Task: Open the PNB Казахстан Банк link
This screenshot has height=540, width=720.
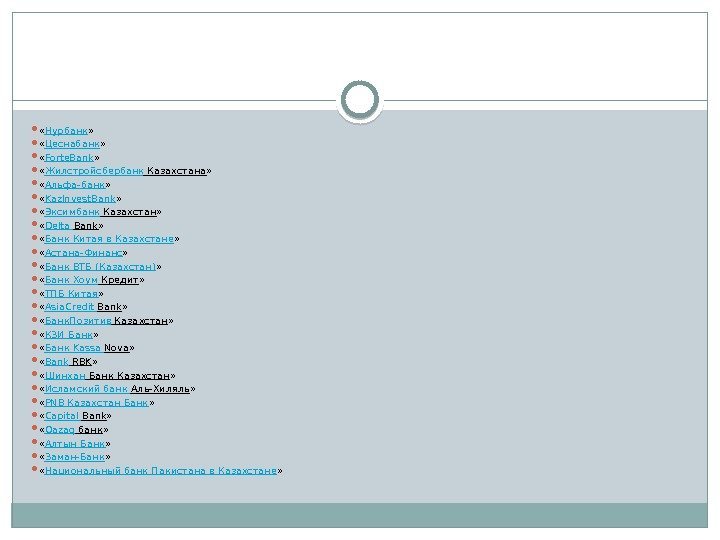Action: pyautogui.click(x=97, y=403)
